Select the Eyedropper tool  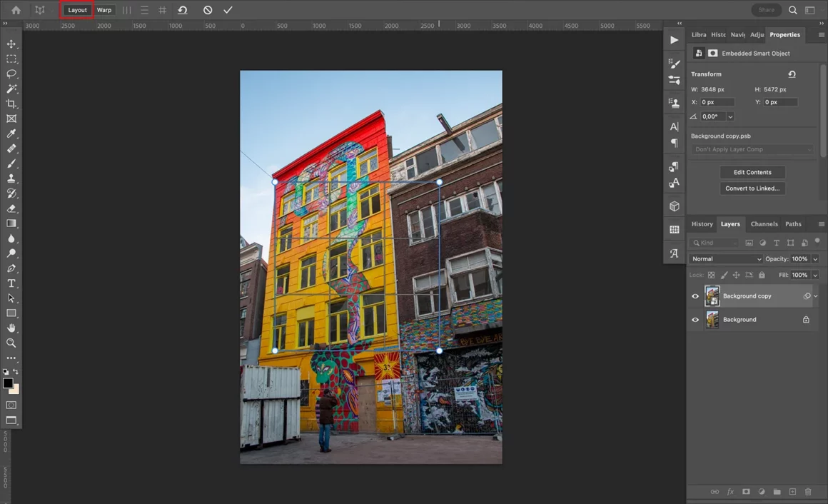11,133
